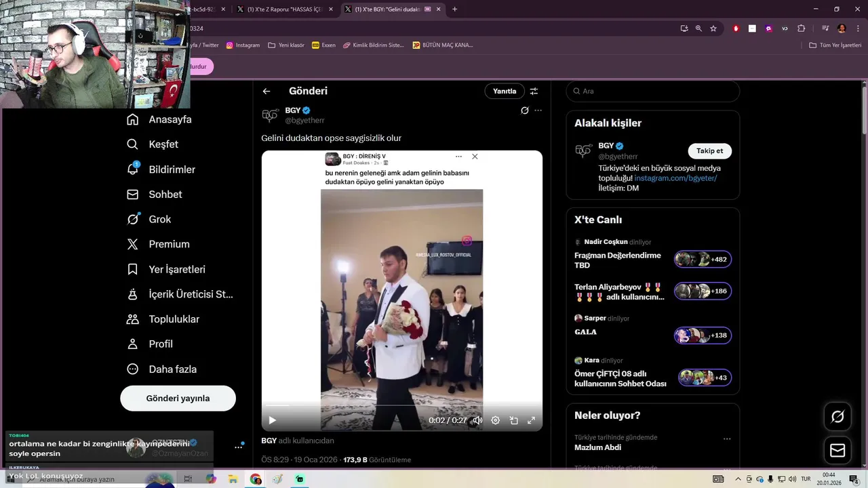Viewport: 868px width, 488px height.
Task: Open İçerik Üreticisi Studio in sidebar
Action: tap(180, 294)
